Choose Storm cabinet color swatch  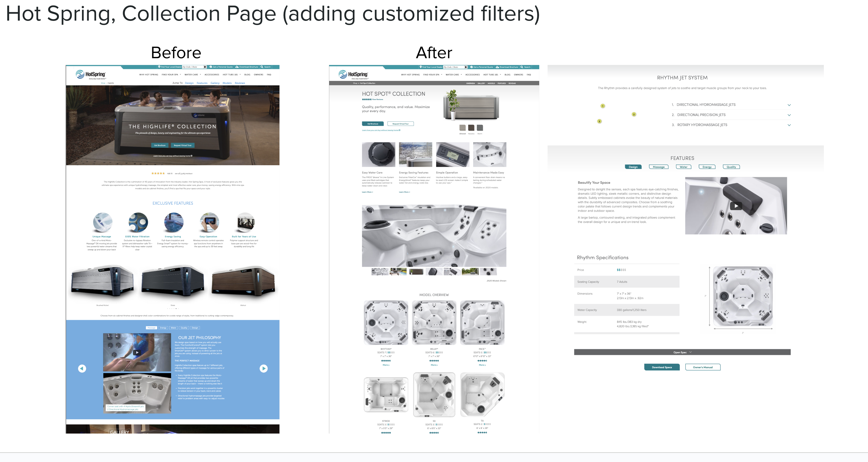(480, 128)
